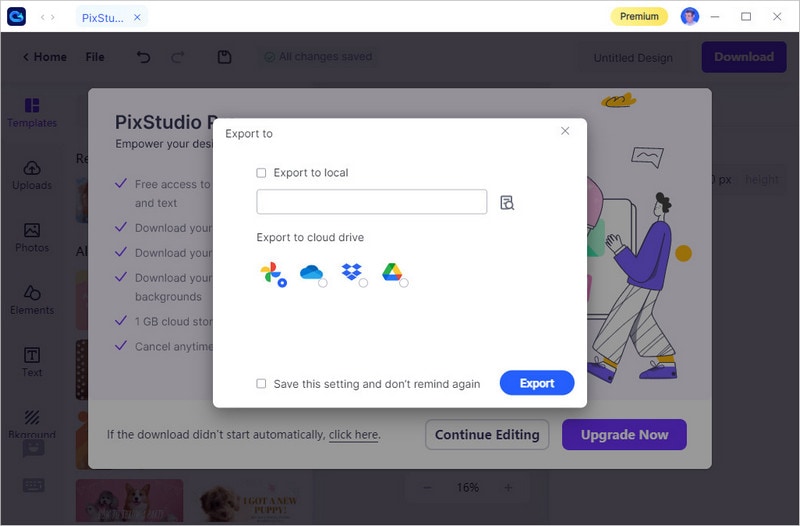This screenshot has height=526, width=800.
Task: Open the dogs template thumbnail
Action: click(x=130, y=500)
